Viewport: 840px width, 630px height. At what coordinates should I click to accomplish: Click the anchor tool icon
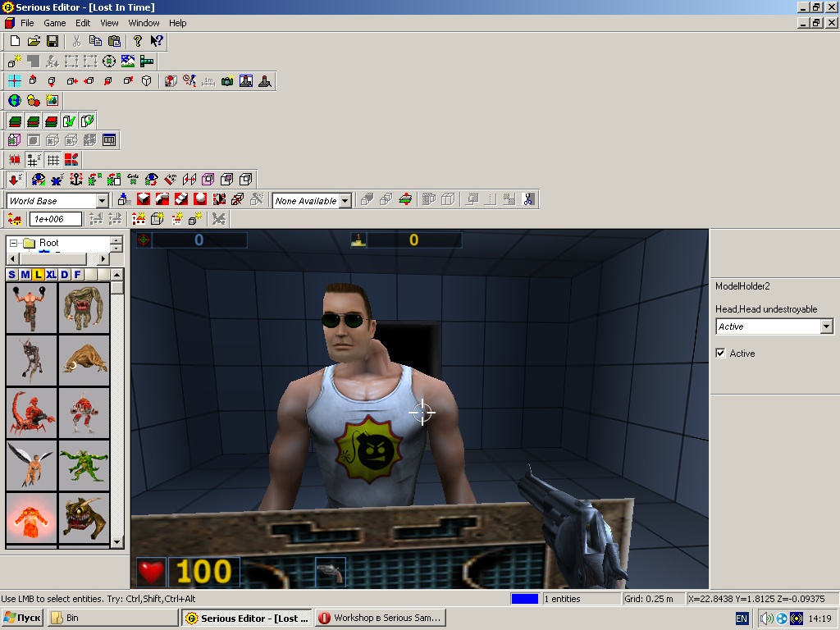pyautogui.click(x=76, y=179)
